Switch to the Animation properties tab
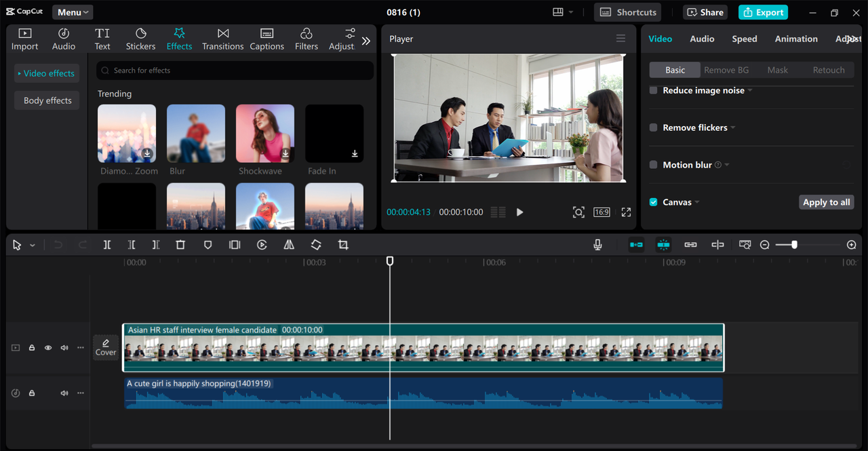Image resolution: width=868 pixels, height=451 pixels. tap(796, 39)
